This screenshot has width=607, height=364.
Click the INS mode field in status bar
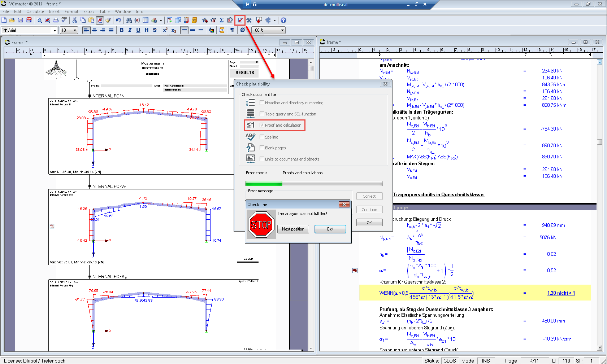pyautogui.click(x=486, y=361)
